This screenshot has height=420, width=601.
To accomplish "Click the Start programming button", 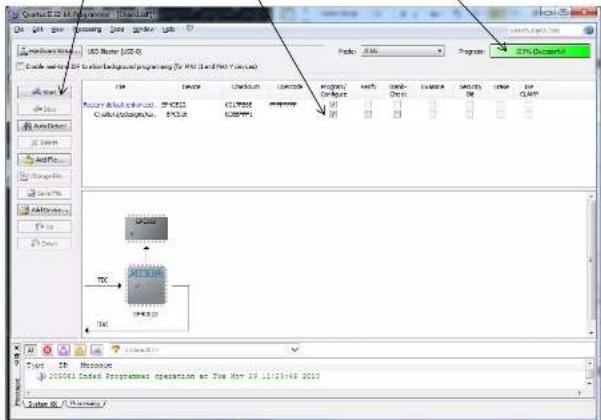I will tap(44, 92).
